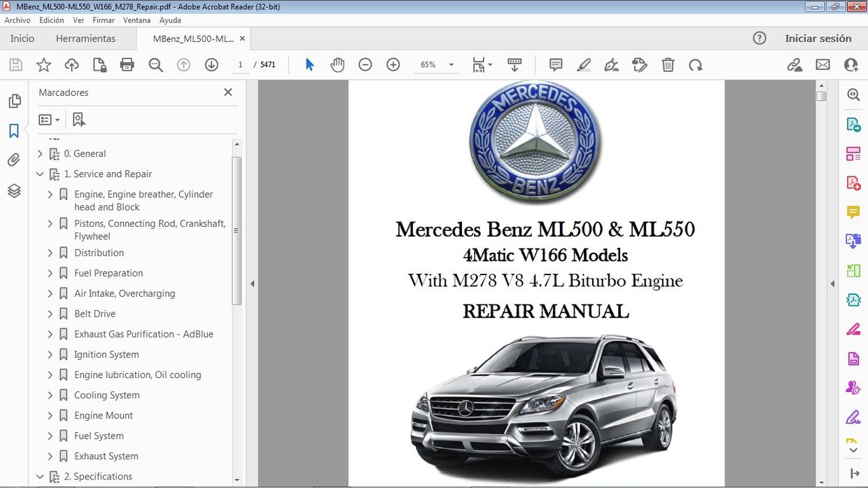Screen dimensions: 868x488
Task: Click the Share file via email icon
Action: click(822, 64)
